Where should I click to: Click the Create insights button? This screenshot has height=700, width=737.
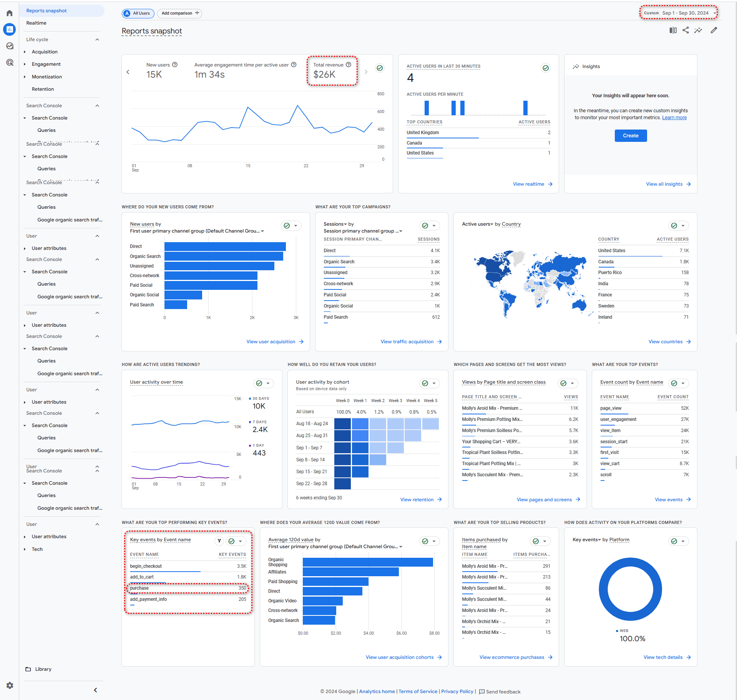631,136
